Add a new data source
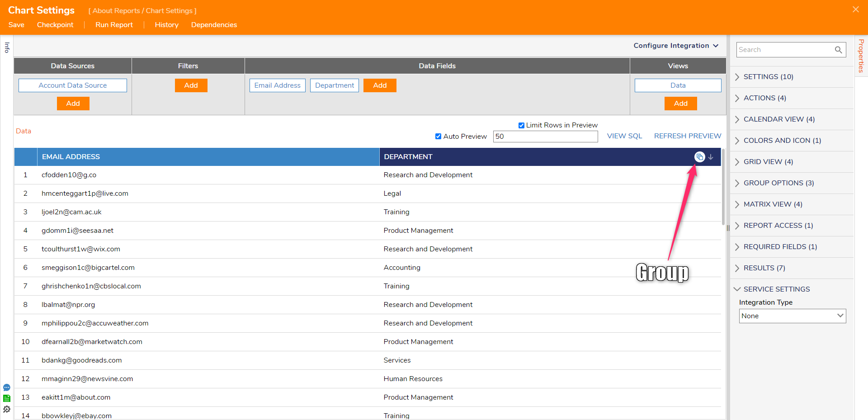Viewport: 868px width, 420px height. pos(73,104)
